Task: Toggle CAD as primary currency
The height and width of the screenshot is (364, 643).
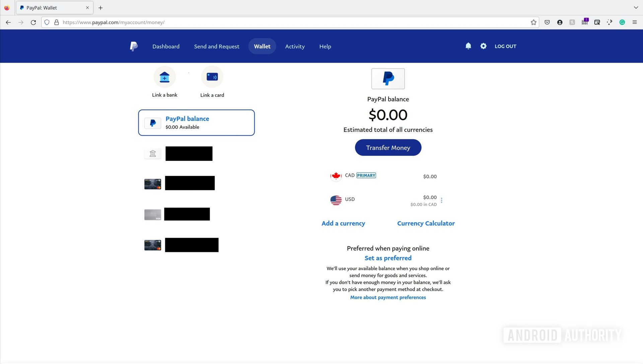Action: click(366, 175)
